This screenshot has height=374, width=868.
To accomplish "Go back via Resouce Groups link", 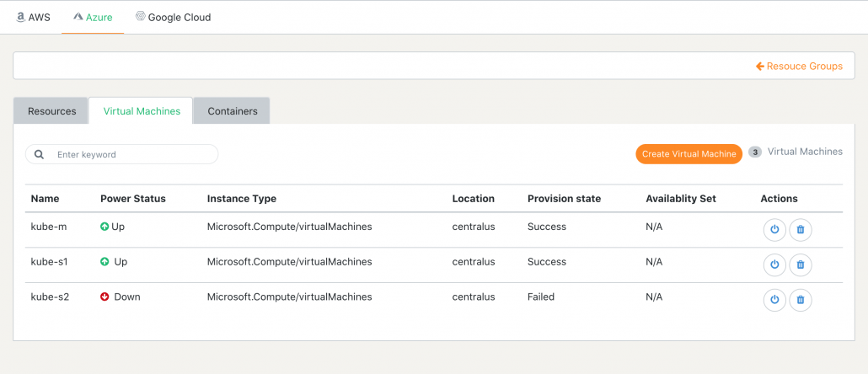I will coord(800,67).
